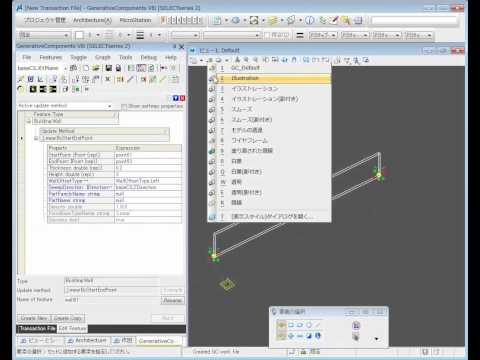Click the Name of feature input field
This screenshot has width=480, height=360.
coord(112,300)
